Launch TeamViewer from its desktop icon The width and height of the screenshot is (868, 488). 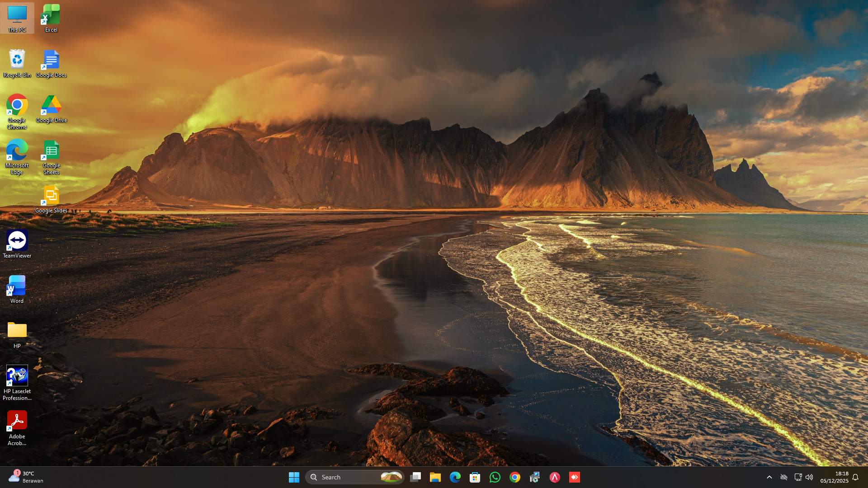[x=17, y=241]
